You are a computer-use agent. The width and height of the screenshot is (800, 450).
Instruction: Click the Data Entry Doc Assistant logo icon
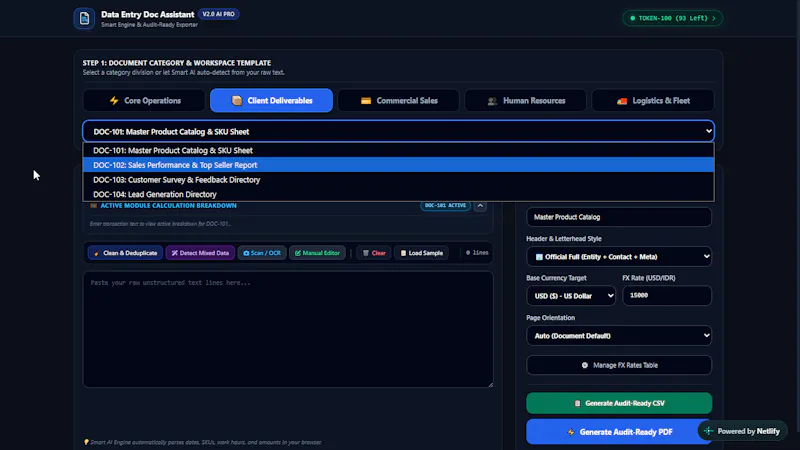[x=84, y=18]
